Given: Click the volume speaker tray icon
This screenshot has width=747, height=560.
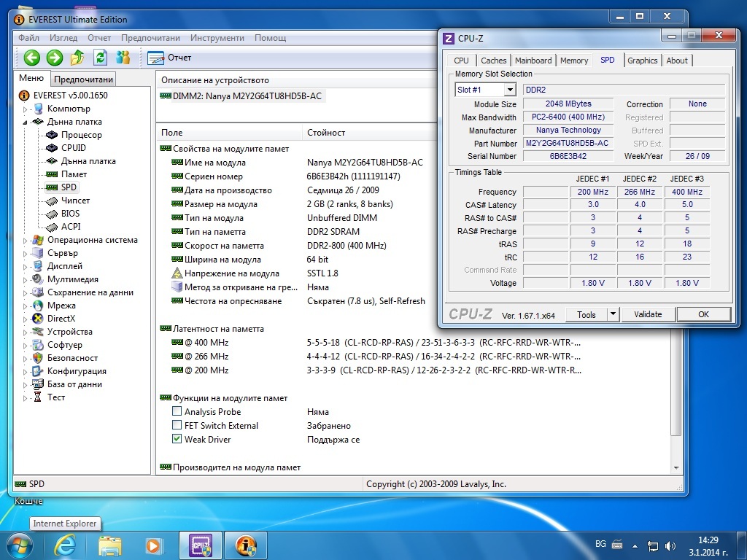Looking at the screenshot, I should click(x=670, y=546).
